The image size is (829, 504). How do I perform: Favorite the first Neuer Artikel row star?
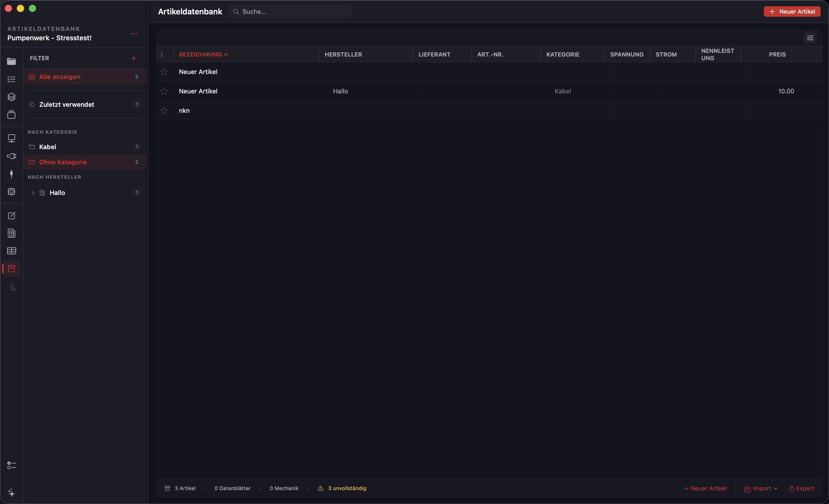click(x=164, y=72)
